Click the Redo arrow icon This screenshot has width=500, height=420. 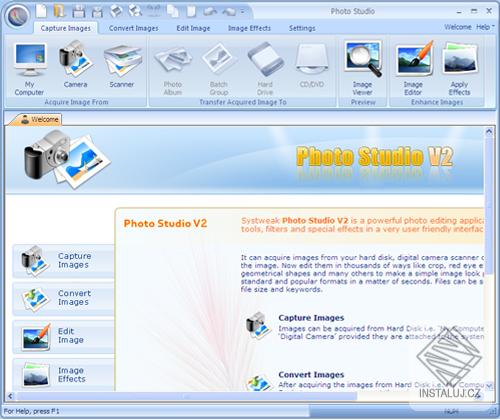(229, 12)
